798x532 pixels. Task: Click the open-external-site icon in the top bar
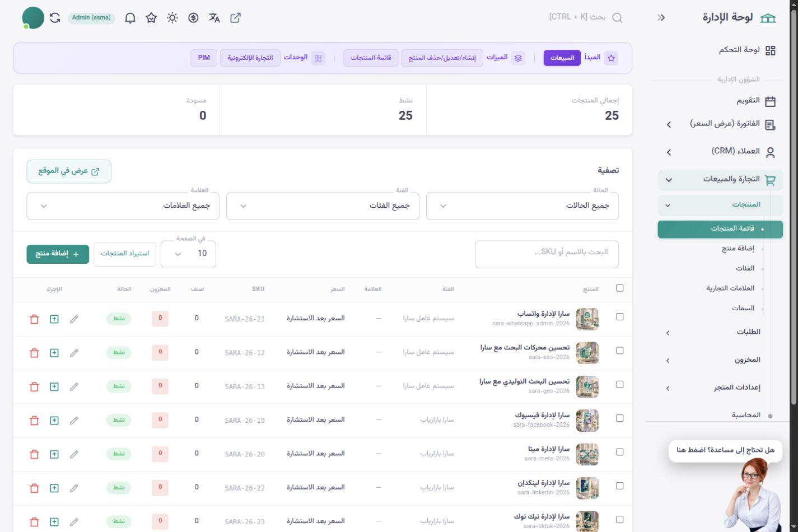[x=236, y=18]
